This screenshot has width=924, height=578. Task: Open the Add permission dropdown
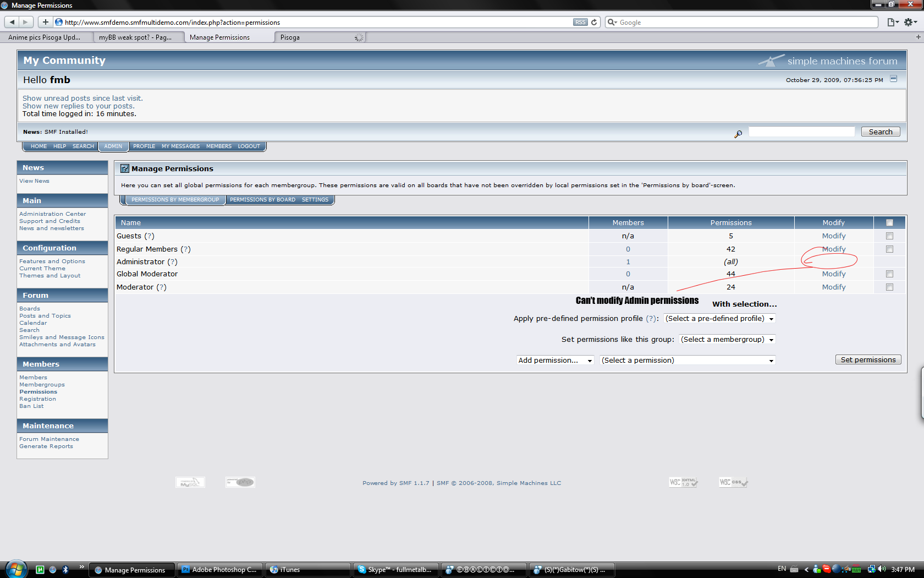coord(555,361)
